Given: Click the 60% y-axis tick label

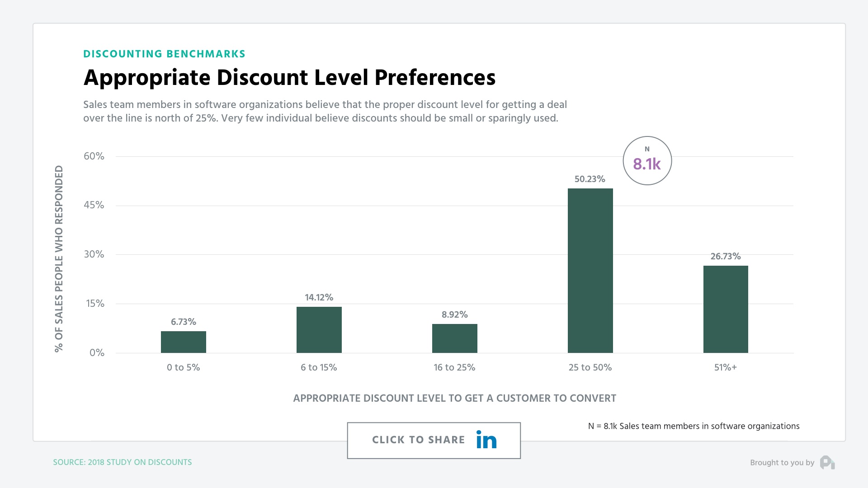Looking at the screenshot, I should [94, 156].
